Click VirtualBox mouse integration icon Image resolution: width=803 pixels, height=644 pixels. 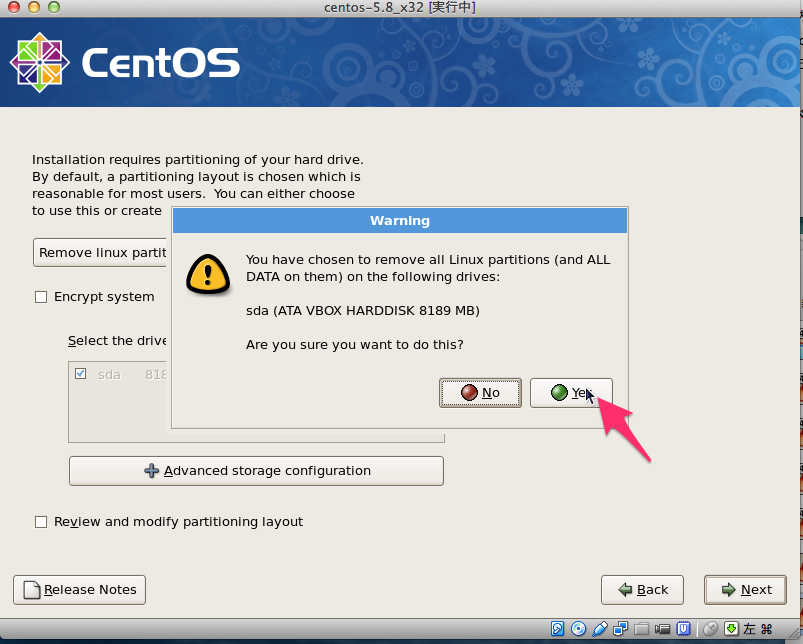point(710,629)
